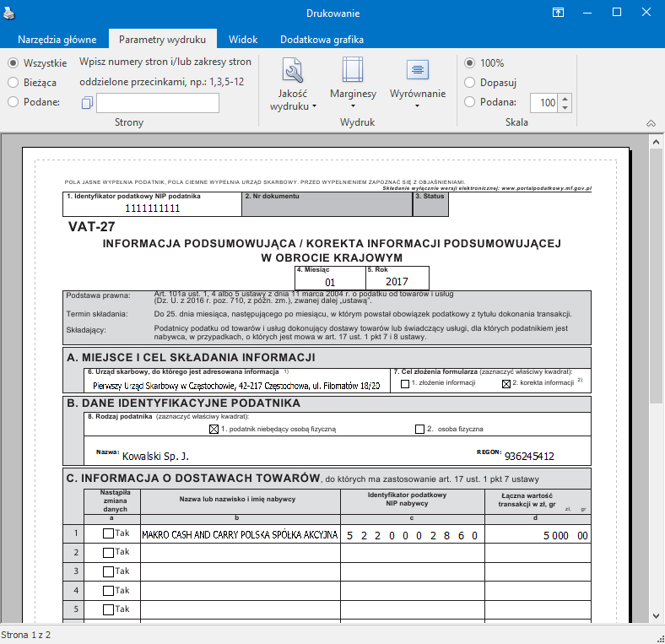Increase the scale value with up arrow
The image size is (665, 644).
[x=565, y=98]
